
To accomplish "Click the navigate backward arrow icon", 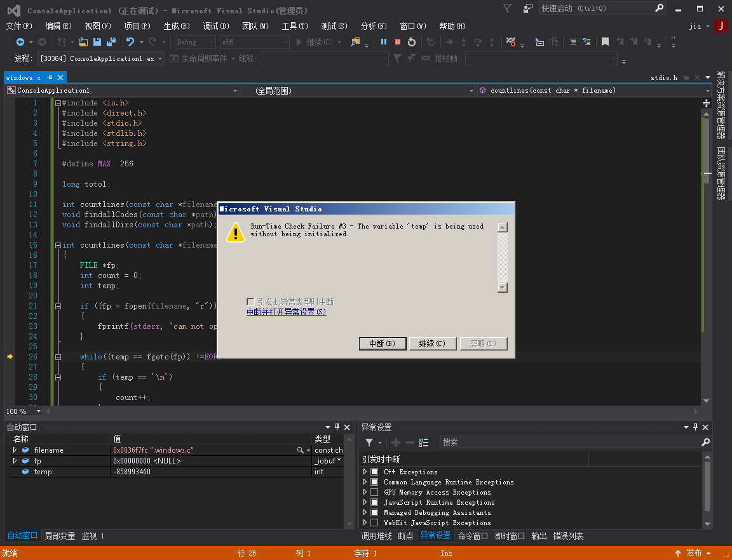I will pyautogui.click(x=20, y=42).
